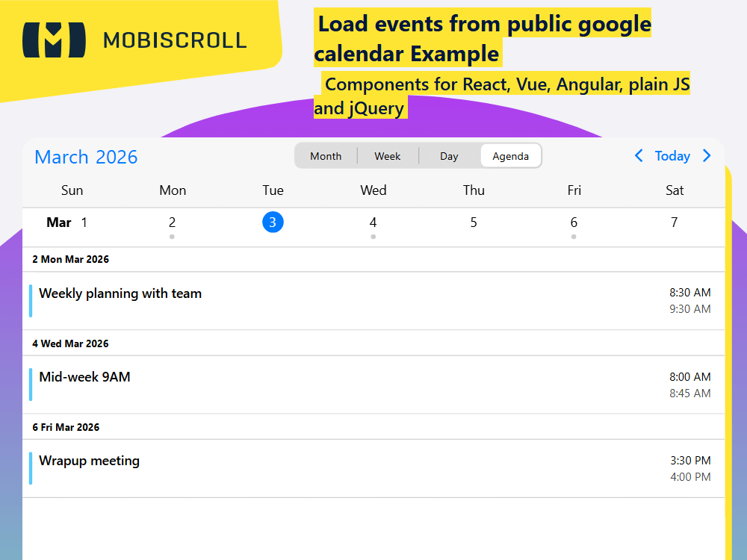
Task: Jump to today with the Today button
Action: [672, 156]
